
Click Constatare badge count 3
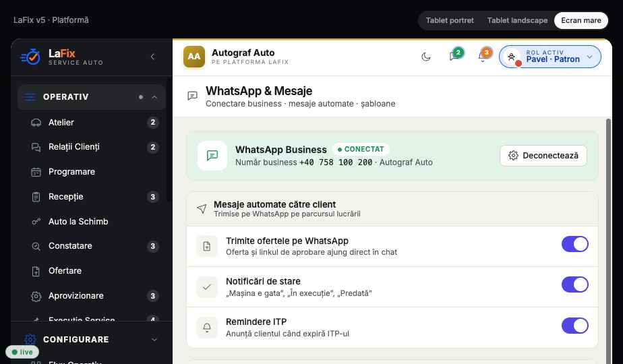pyautogui.click(x=152, y=247)
